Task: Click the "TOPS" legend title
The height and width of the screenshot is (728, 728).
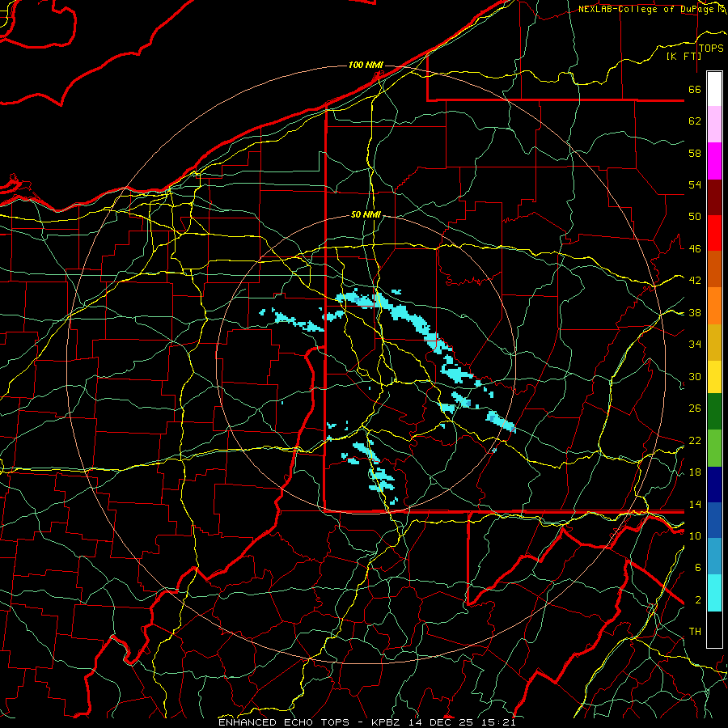Action: click(x=711, y=49)
